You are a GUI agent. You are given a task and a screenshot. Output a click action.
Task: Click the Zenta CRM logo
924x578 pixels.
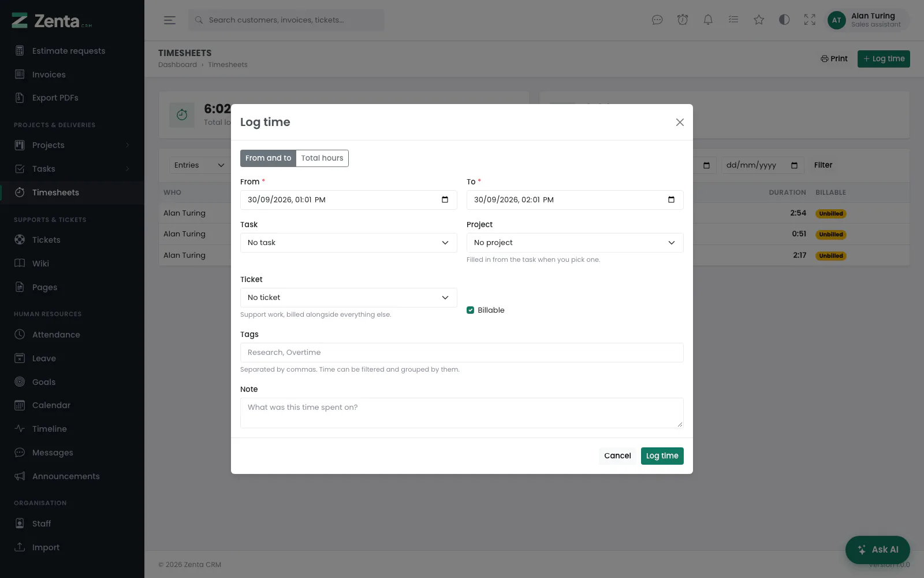pyautogui.click(x=52, y=21)
